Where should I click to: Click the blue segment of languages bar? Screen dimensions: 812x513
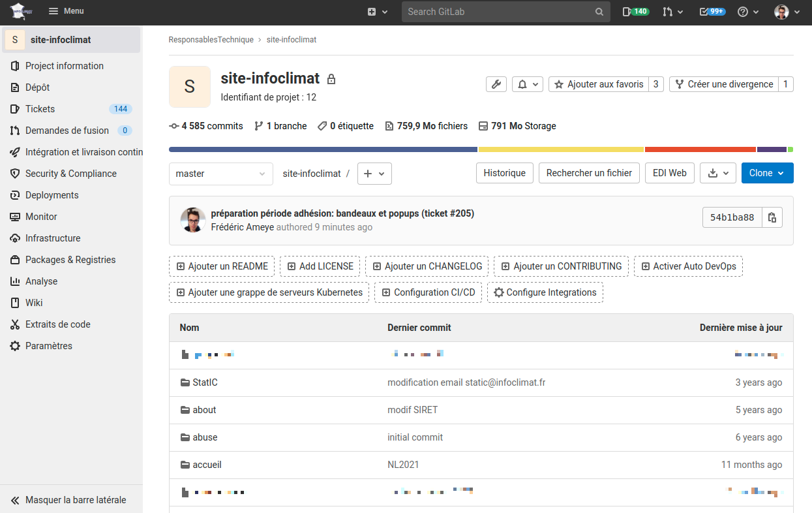click(x=323, y=149)
